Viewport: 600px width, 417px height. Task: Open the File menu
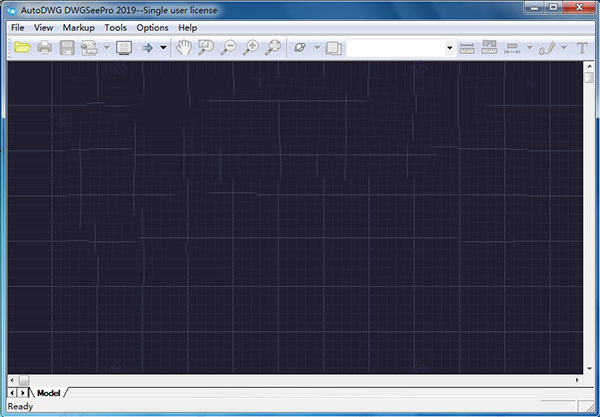(18, 28)
